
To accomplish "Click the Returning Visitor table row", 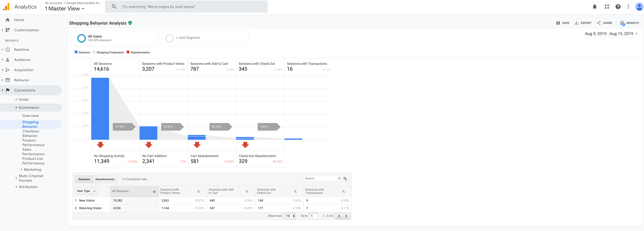I will (x=212, y=208).
